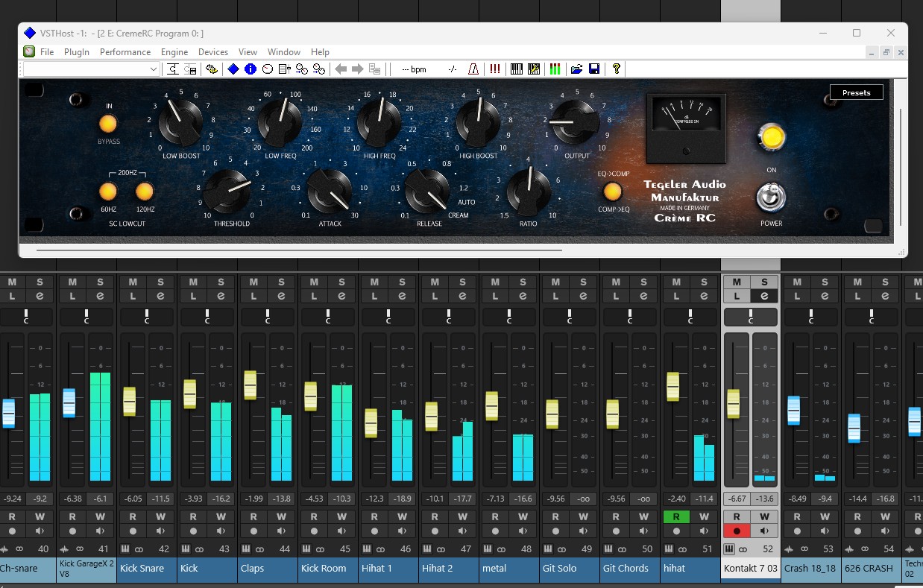Click the clock-shaped icon in toolbar

[268, 69]
